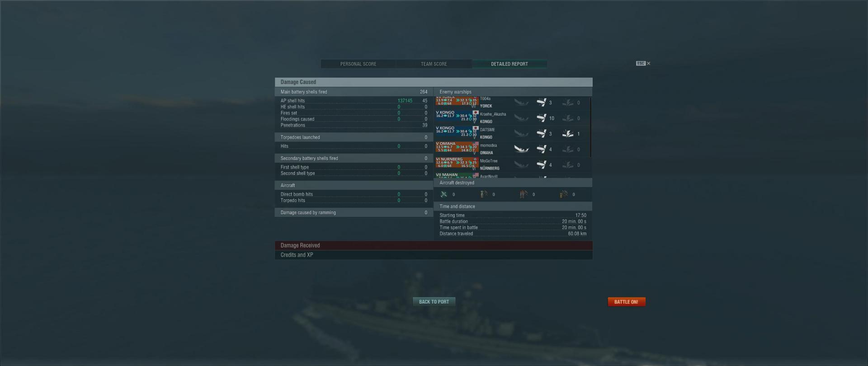Click the citadel hit icon in DATSME's row
The image size is (868, 366).
pos(568,134)
